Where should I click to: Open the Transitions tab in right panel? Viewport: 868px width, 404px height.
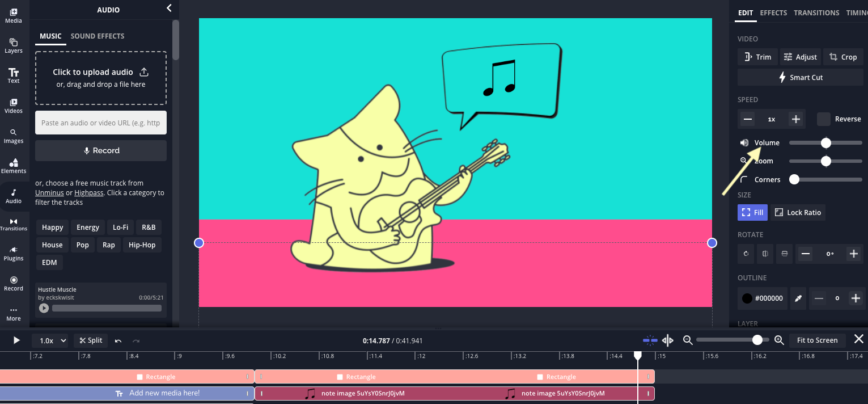(816, 12)
